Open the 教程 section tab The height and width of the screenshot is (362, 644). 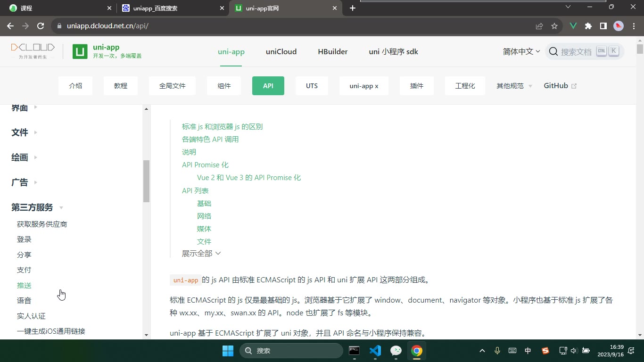pyautogui.click(x=121, y=86)
